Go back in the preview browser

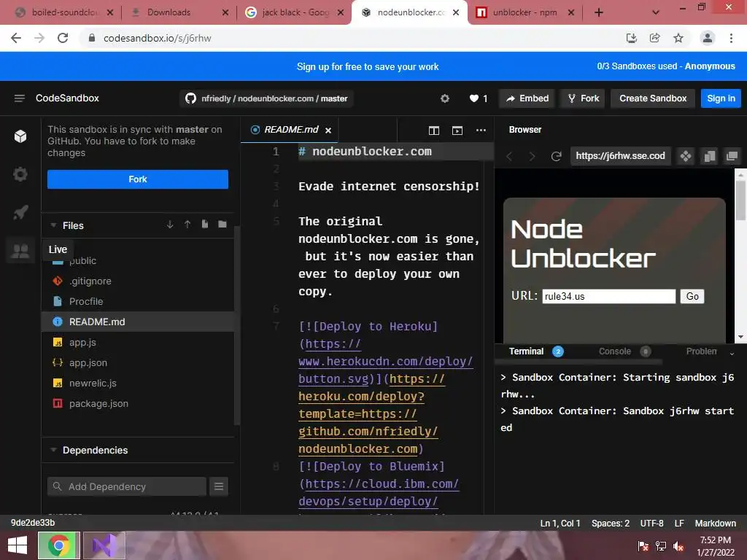click(509, 156)
